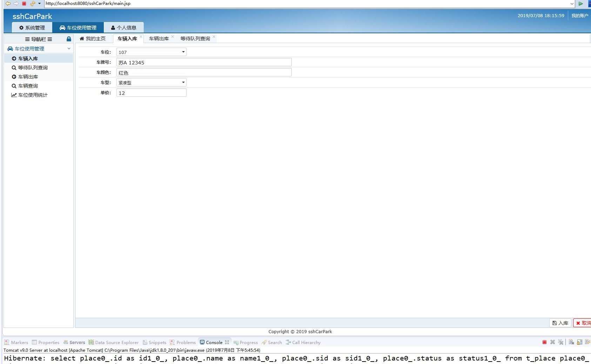
Task: Click Remove All Terminated Launches double-X icon
Action: (x=560, y=342)
